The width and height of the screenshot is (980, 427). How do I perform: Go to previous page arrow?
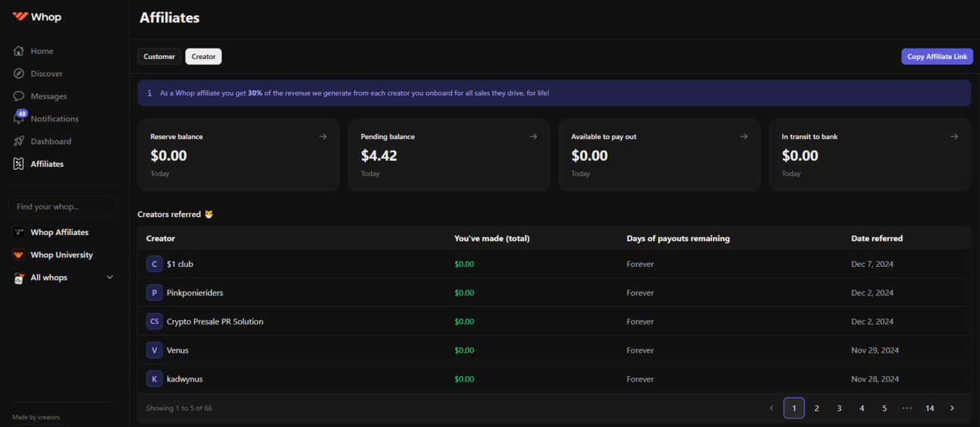coord(772,408)
